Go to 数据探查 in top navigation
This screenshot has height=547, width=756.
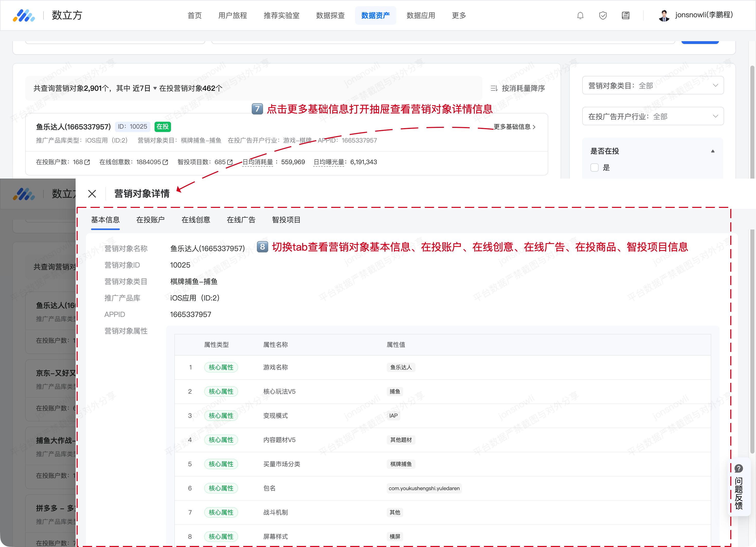[330, 16]
